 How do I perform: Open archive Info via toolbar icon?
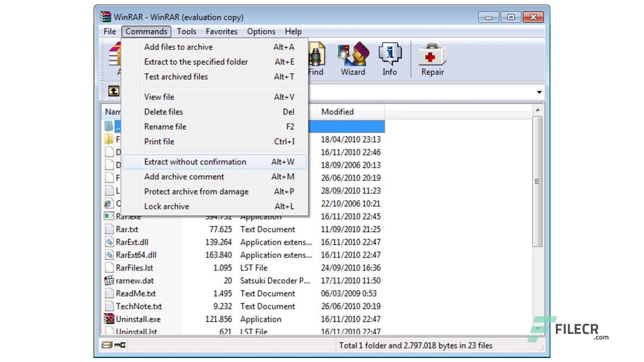389,55
